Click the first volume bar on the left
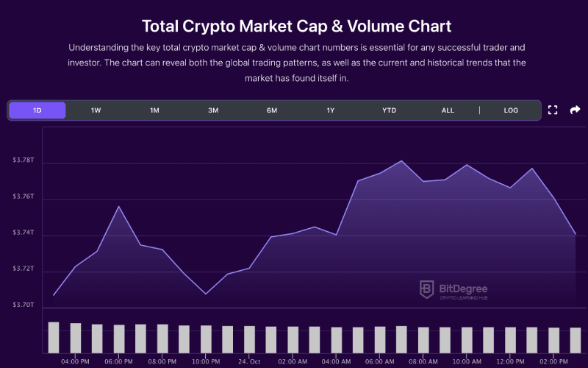The width and height of the screenshot is (588, 368). (54, 337)
